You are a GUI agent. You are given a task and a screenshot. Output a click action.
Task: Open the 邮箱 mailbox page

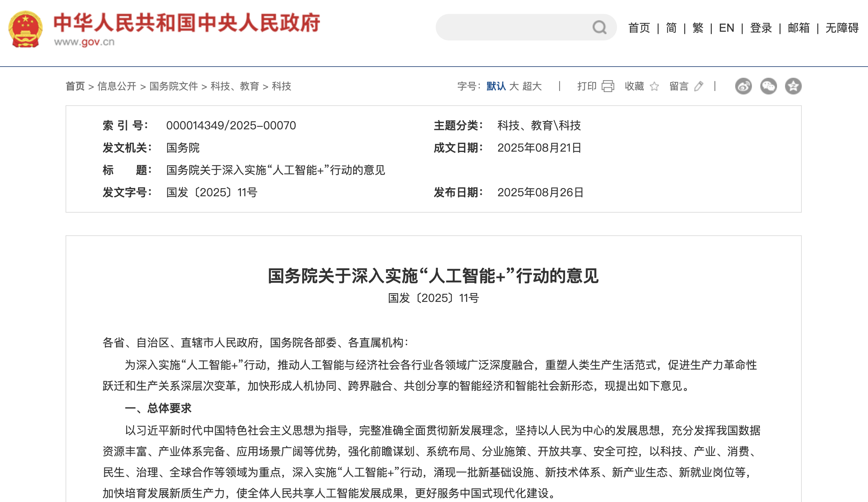(799, 28)
